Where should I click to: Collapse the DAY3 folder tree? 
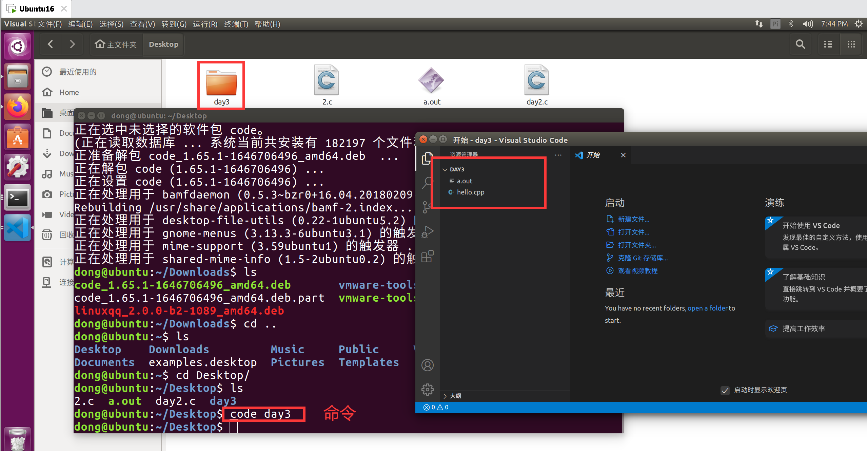click(457, 169)
